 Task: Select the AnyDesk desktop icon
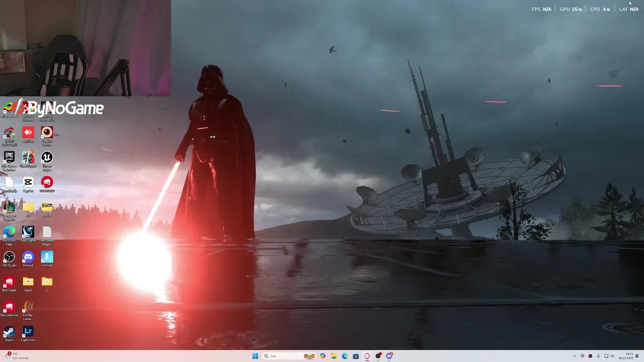(x=28, y=135)
